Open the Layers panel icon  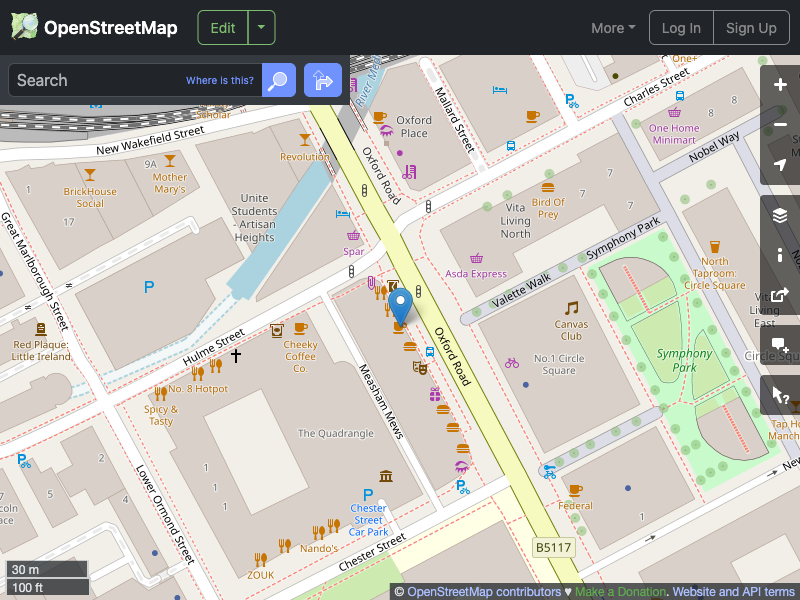[780, 214]
